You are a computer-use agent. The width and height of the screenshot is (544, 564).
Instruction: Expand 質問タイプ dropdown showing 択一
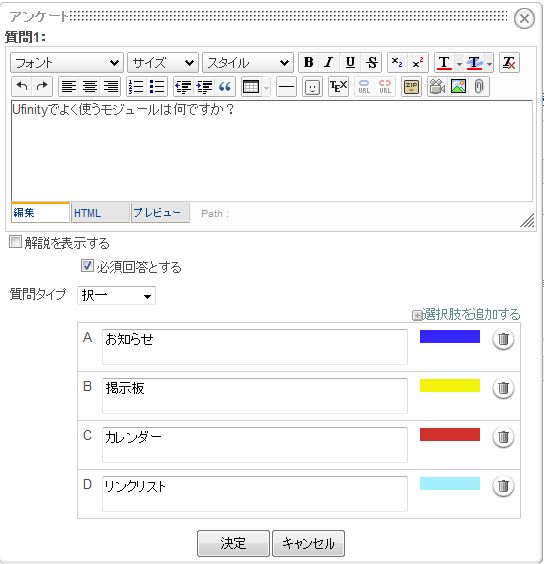coord(116,296)
